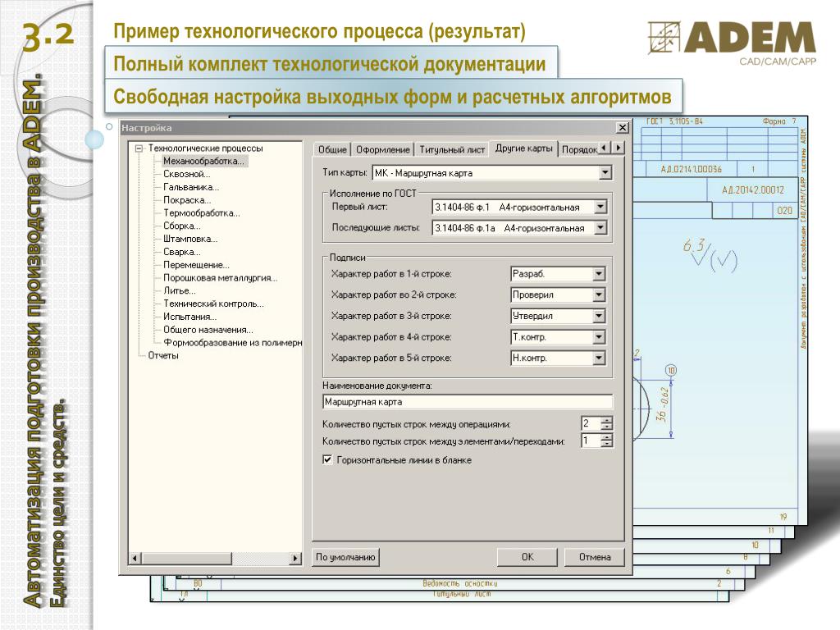
Task: Select Гальваника tree item
Action: tap(191, 187)
